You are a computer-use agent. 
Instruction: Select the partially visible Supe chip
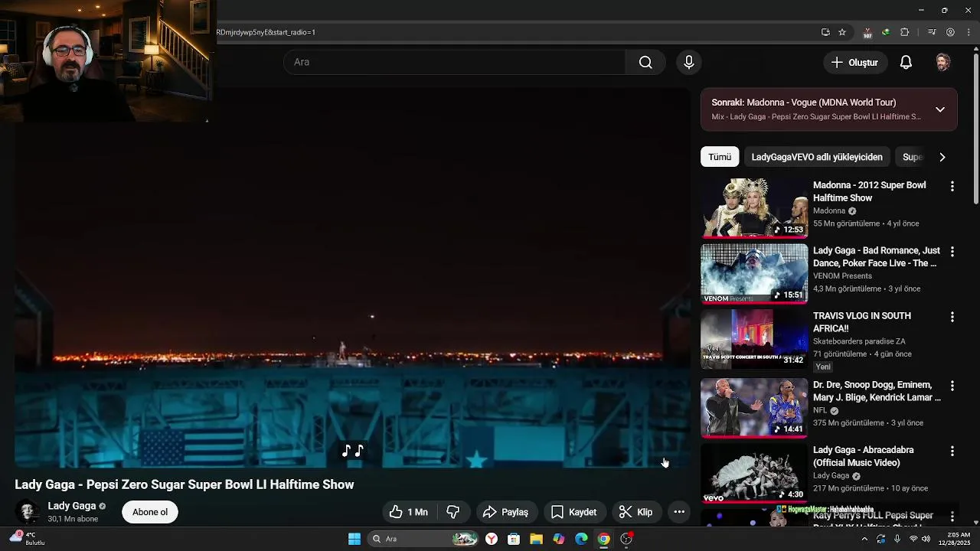click(911, 157)
